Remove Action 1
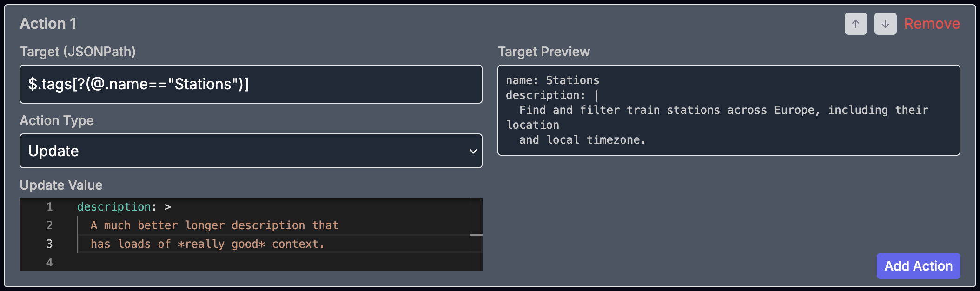 pos(932,24)
